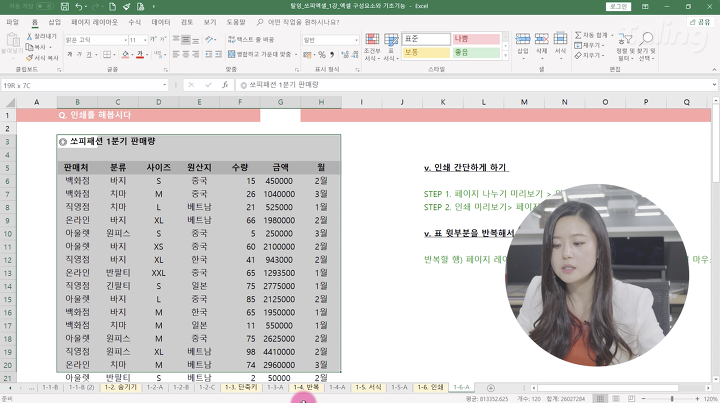
Task: Expand the formula bar
Action: pyautogui.click(x=714, y=85)
